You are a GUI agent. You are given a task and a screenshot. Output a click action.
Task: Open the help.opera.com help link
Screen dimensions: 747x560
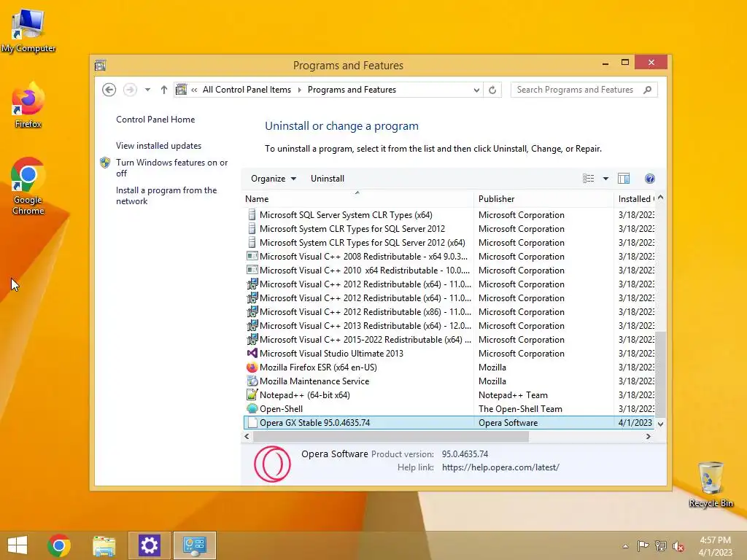500,467
